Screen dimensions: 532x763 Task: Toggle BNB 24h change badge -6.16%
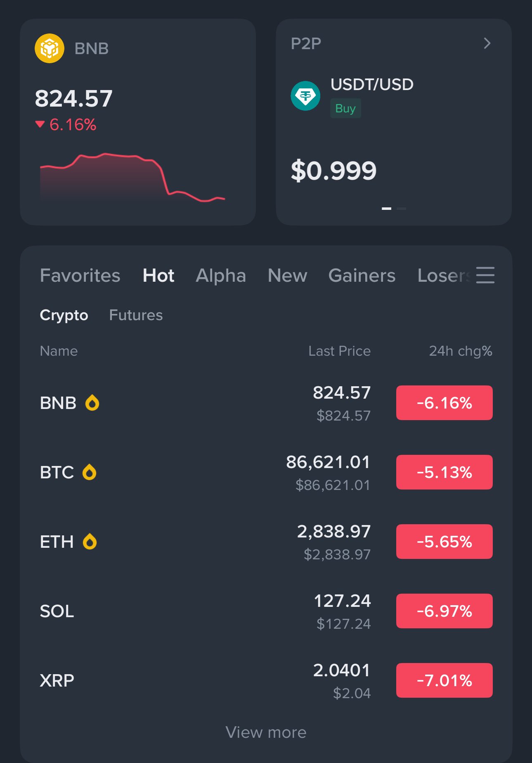444,403
